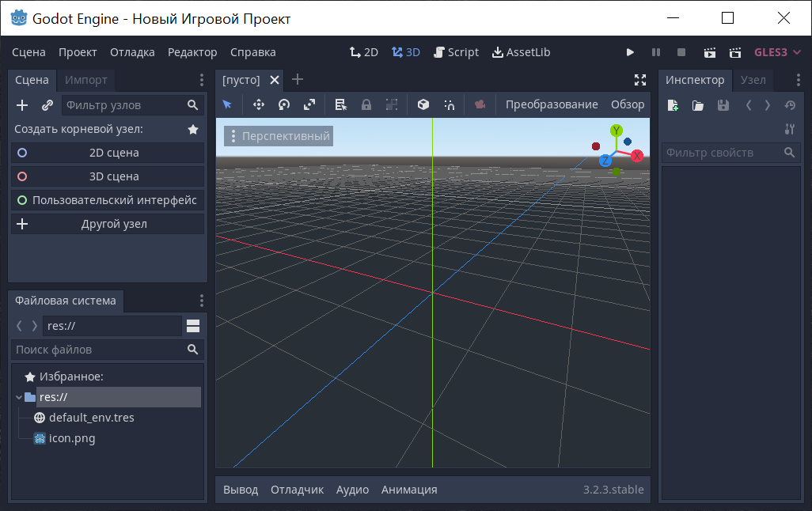Switch to the Импорт tab
Image resolution: width=812 pixels, height=511 pixels.
click(x=86, y=80)
